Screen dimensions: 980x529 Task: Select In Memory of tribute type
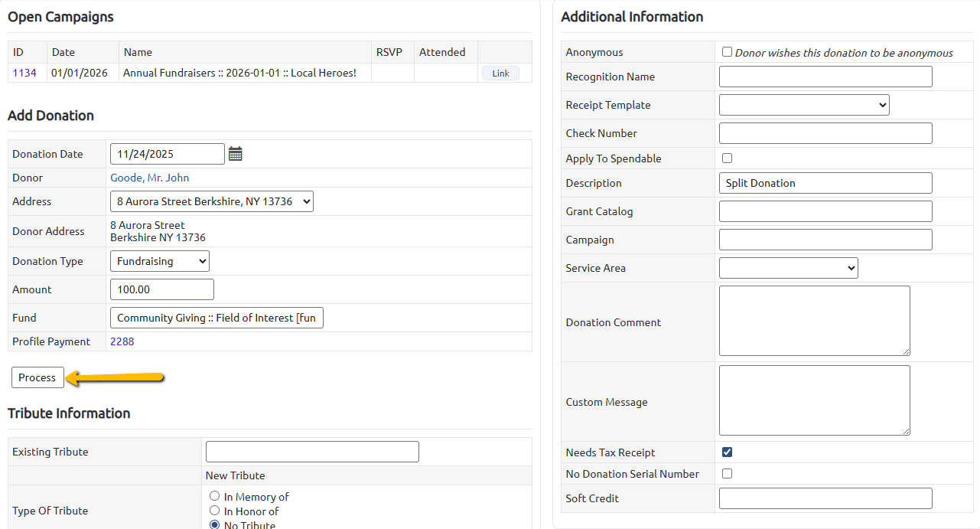pos(214,496)
